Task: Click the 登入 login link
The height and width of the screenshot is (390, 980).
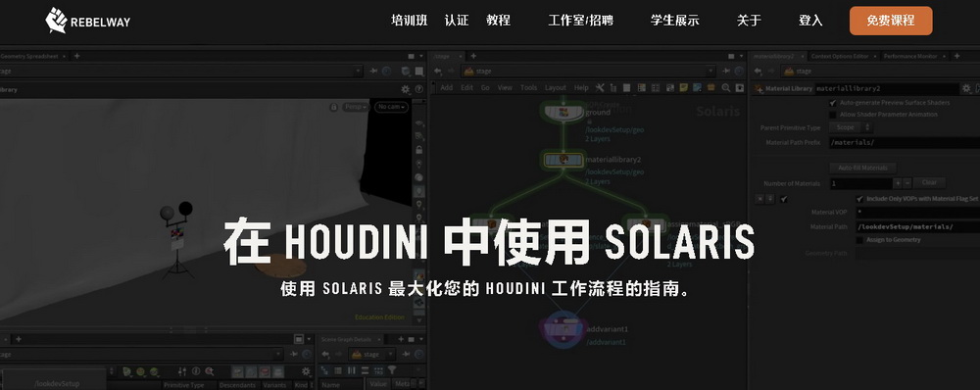Action: point(810,20)
